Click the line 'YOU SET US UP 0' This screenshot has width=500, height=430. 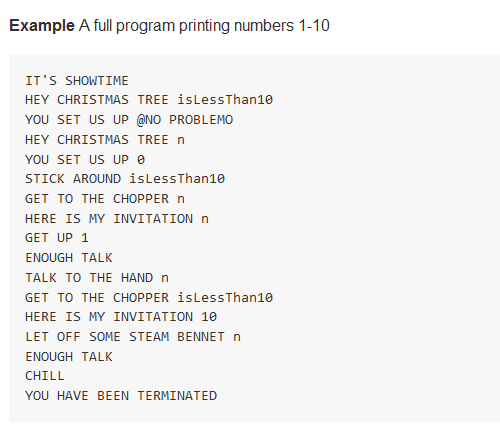point(85,159)
